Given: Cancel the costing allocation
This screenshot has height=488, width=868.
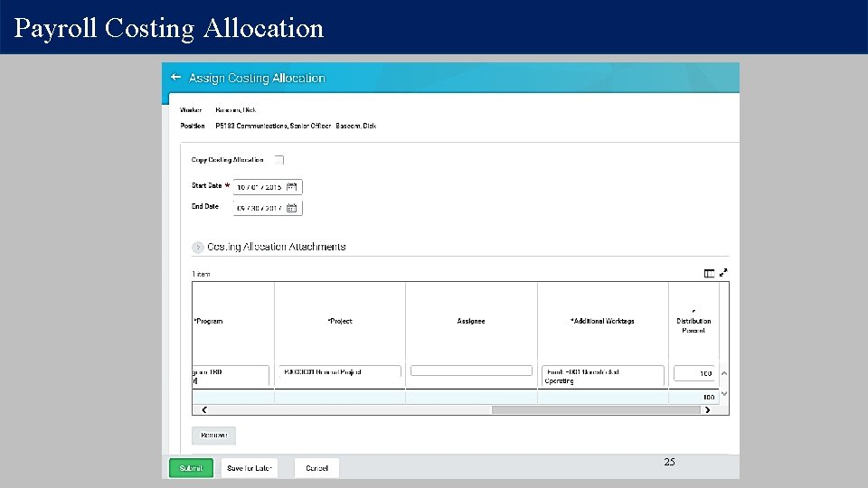Looking at the screenshot, I should point(316,468).
